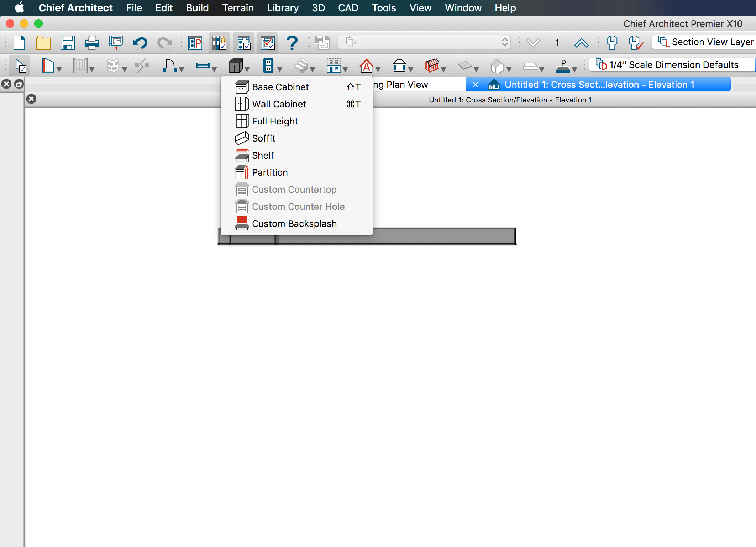Open the wrench tool icon
This screenshot has height=547, width=756.
tap(612, 43)
